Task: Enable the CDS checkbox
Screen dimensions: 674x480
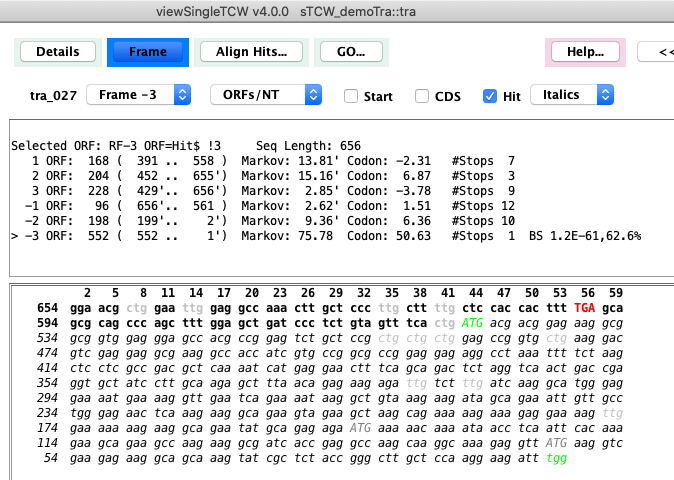Action: click(421, 96)
